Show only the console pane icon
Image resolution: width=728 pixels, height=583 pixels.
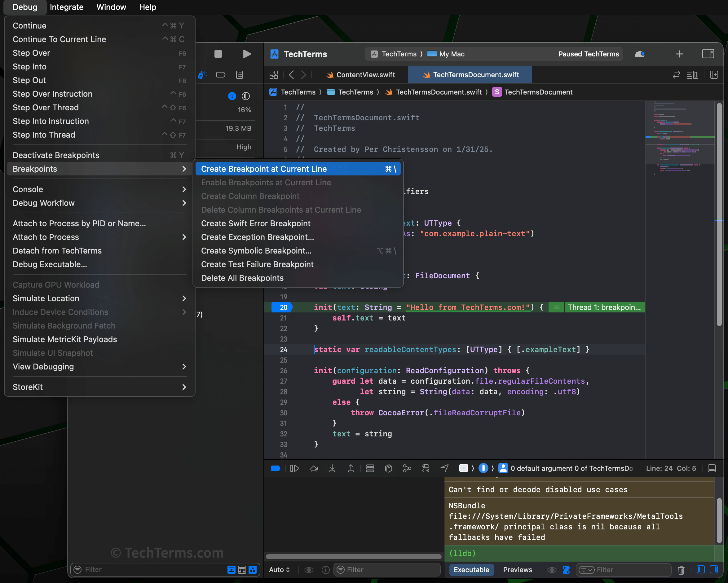(714, 569)
